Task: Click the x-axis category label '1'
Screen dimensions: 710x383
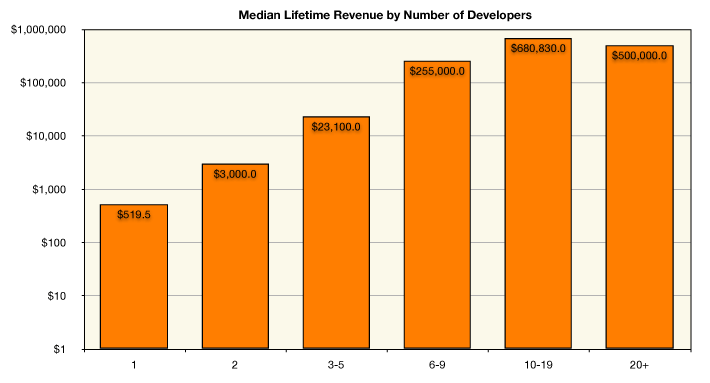Action: point(134,365)
